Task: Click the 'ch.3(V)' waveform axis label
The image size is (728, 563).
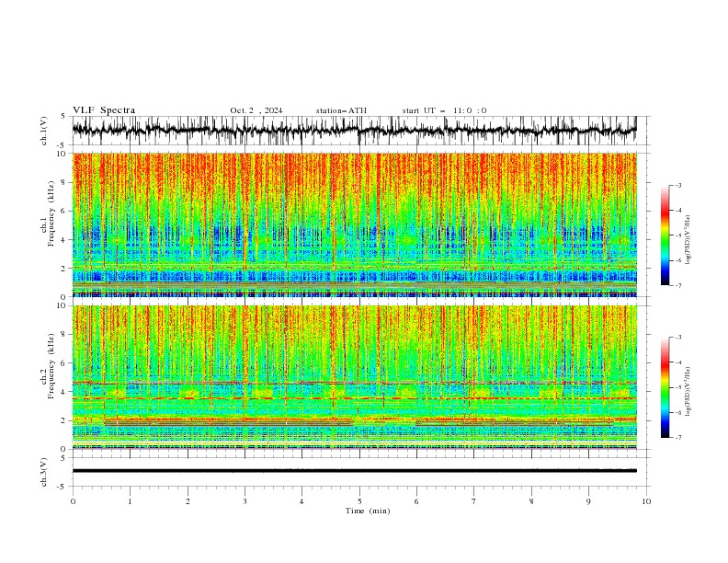Action: click(x=44, y=472)
